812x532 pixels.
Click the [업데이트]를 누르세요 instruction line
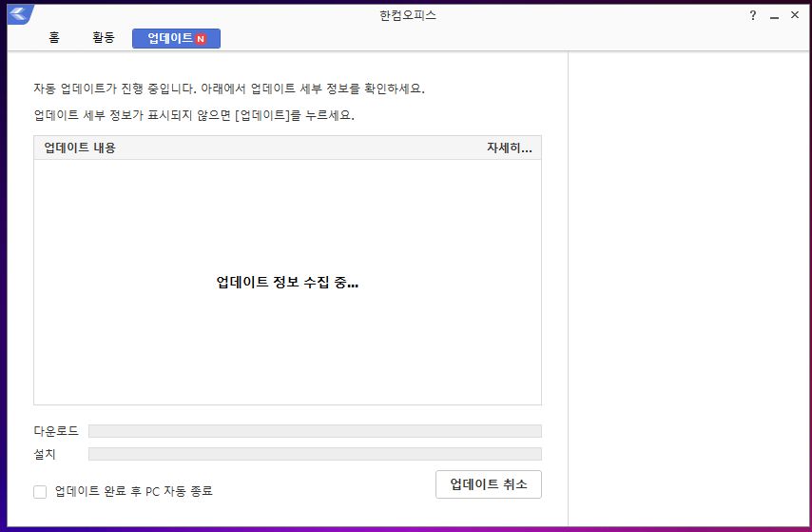click(194, 115)
